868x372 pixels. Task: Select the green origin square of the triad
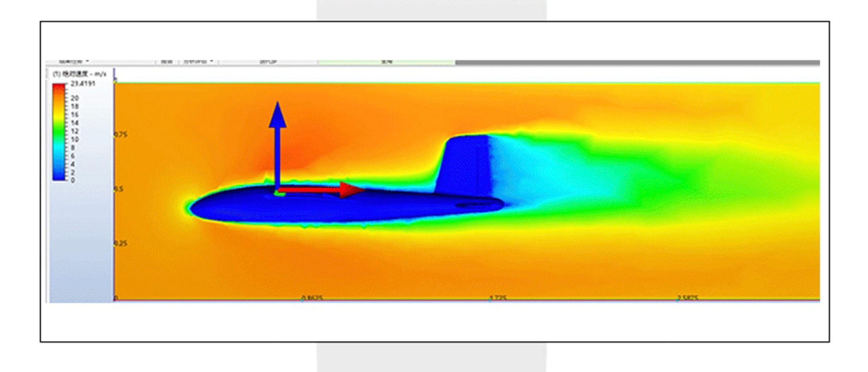click(x=279, y=193)
